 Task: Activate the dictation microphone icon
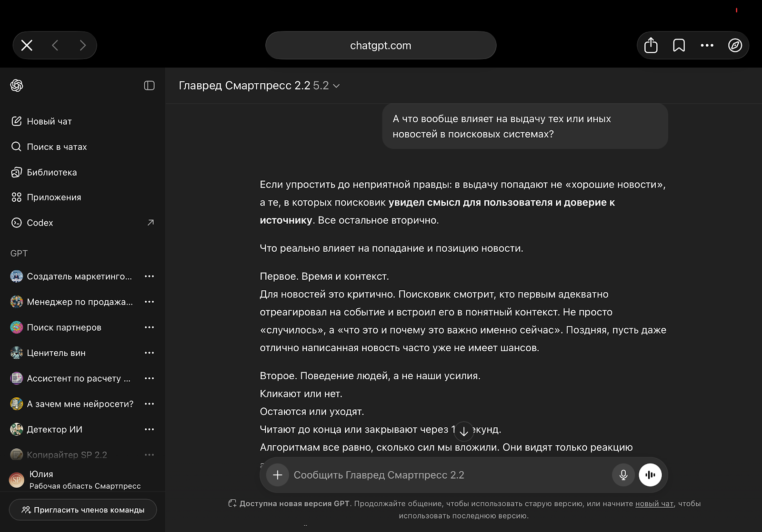[x=623, y=474]
